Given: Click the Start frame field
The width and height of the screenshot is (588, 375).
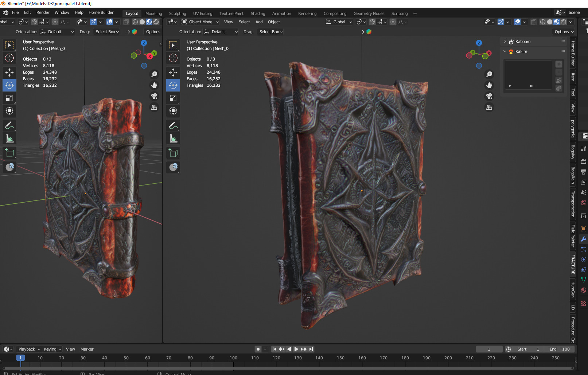Looking at the screenshot, I should pyautogui.click(x=529, y=349).
